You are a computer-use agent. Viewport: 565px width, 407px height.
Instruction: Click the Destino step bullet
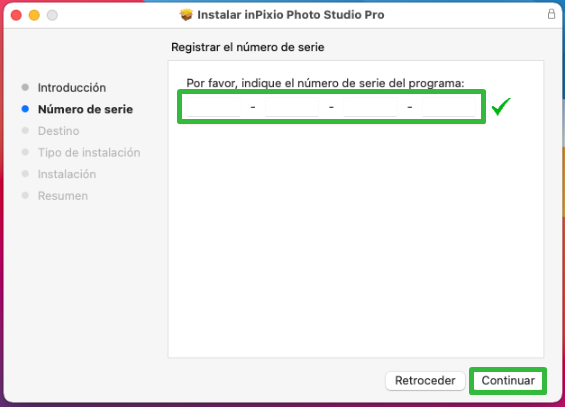[x=25, y=130]
